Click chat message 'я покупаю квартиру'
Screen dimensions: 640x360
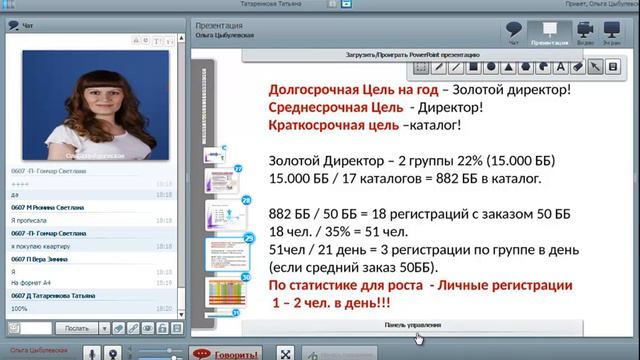[x=40, y=247]
